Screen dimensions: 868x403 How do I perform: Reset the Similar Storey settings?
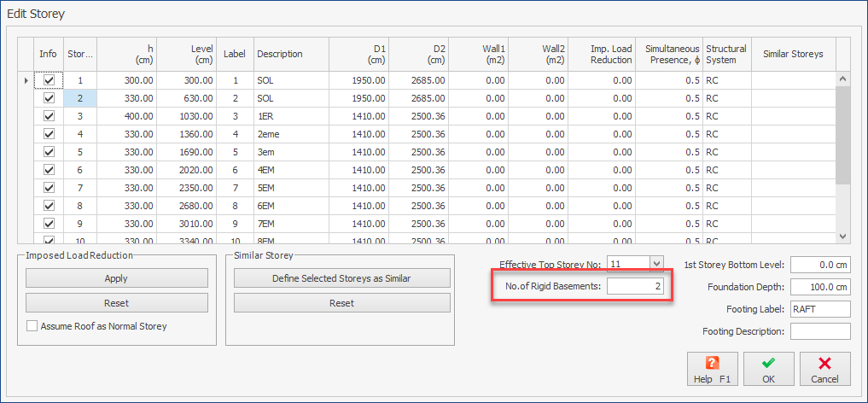pos(341,303)
